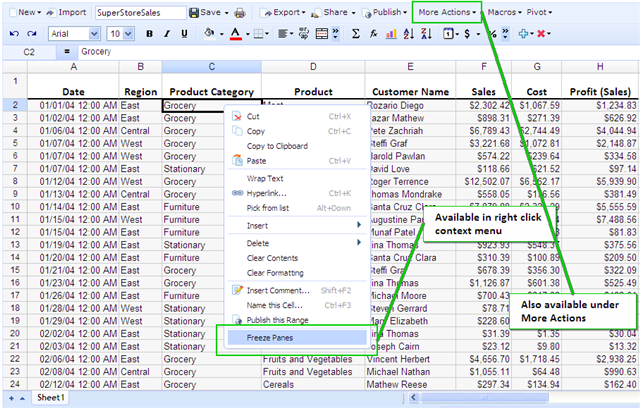
Task: Toggle Bold formatting
Action: click(149, 33)
